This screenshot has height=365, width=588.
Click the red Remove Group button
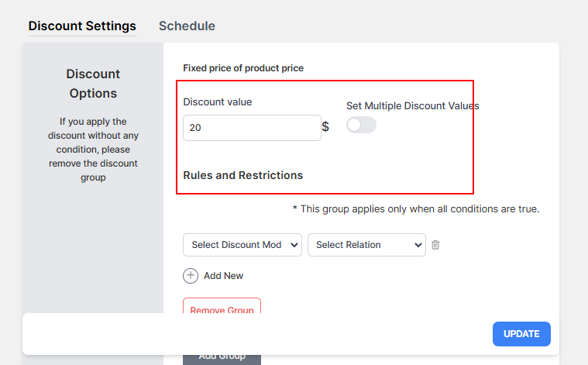point(222,306)
